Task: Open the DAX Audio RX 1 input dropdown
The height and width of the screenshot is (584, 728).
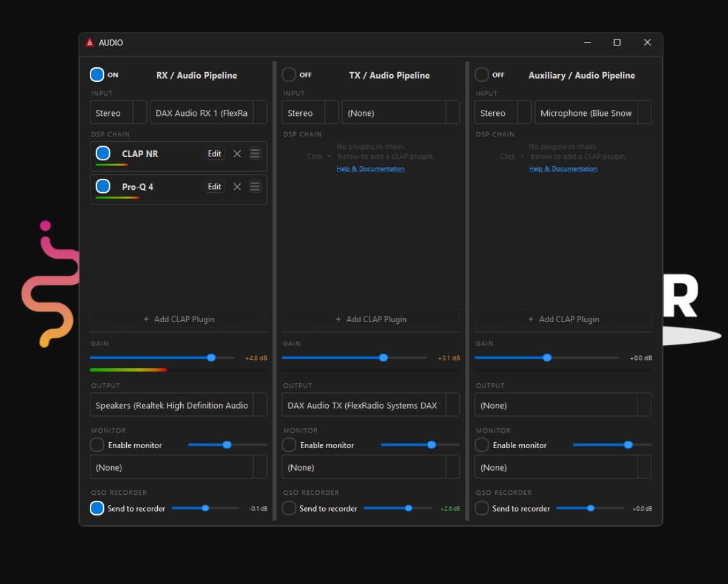Action: (x=208, y=113)
